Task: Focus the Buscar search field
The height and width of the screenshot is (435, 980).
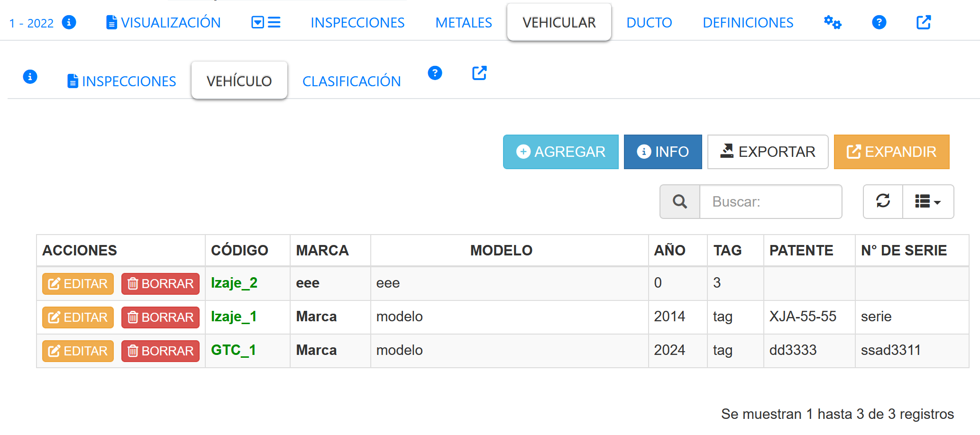Action: tap(770, 202)
